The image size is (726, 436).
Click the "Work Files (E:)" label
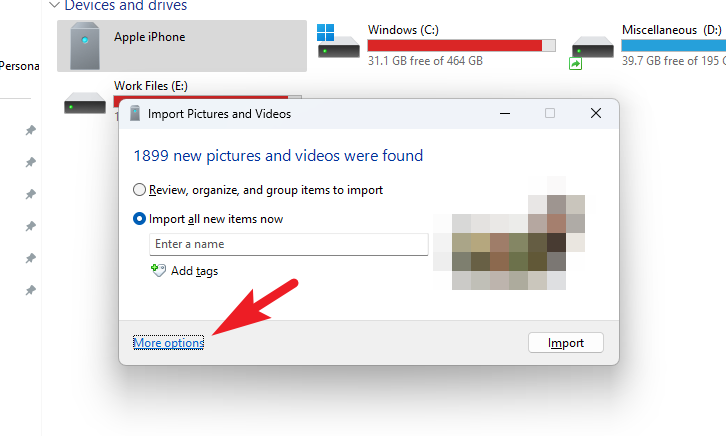coord(151,86)
